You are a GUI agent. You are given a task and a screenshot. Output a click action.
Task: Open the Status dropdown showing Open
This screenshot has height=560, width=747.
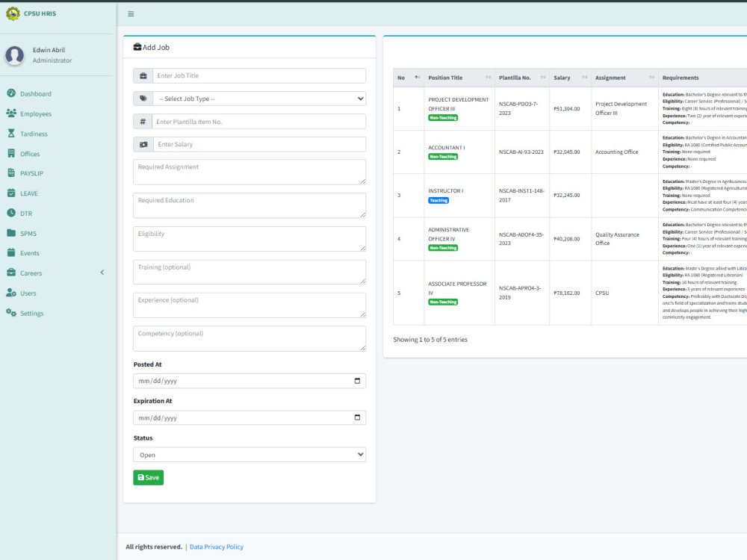point(249,455)
